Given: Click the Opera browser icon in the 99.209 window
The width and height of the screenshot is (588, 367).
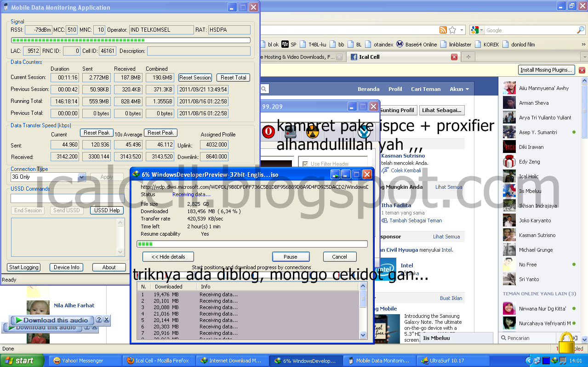Looking at the screenshot, I should [268, 132].
